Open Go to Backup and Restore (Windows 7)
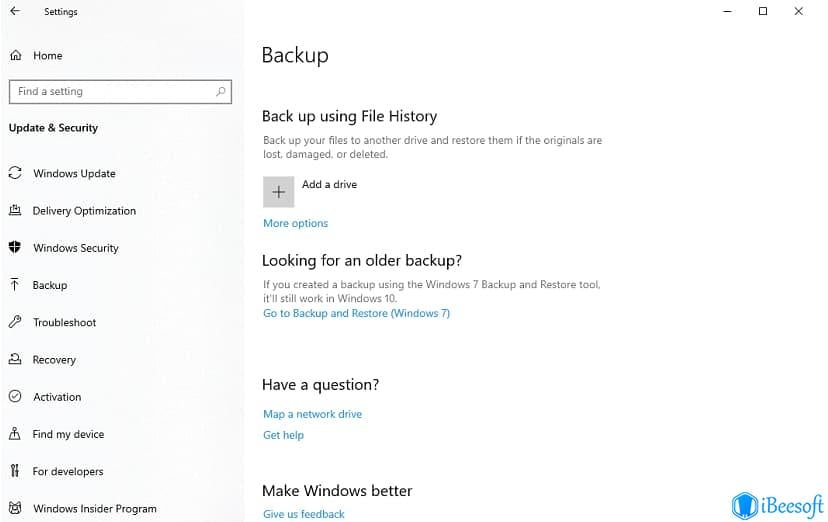The height and width of the screenshot is (522, 828). (356, 313)
